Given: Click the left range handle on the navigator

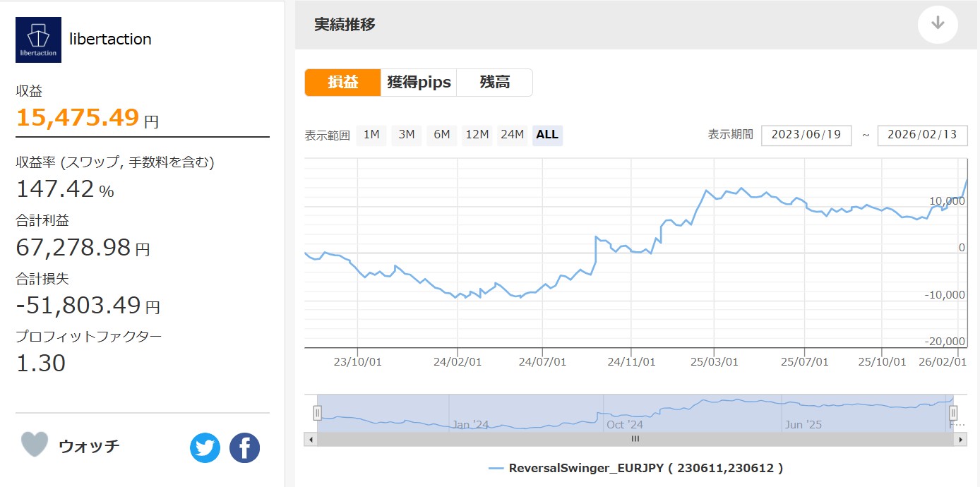Looking at the screenshot, I should click(318, 413).
